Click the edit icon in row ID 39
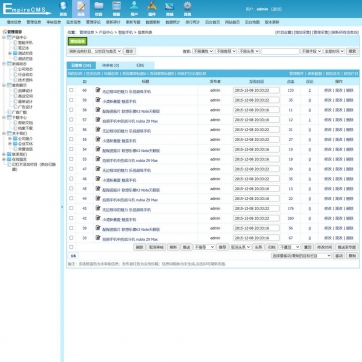Image resolution: width=362 pixels, height=362 pixels. (98, 228)
